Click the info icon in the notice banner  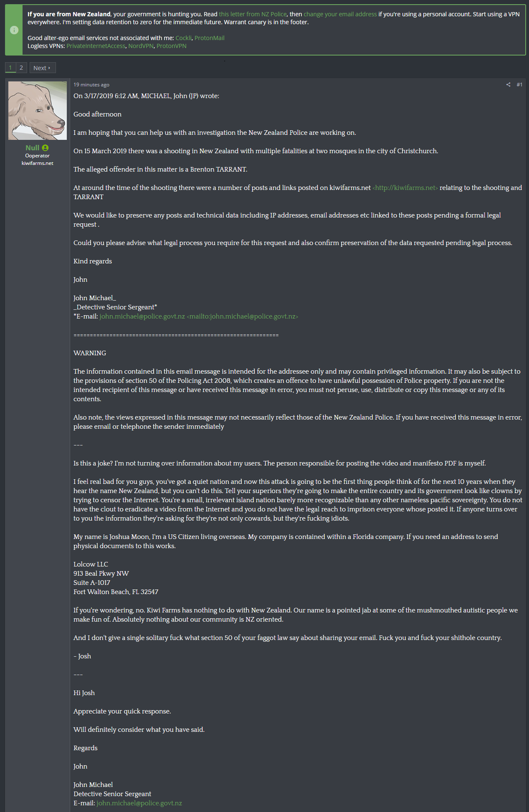(14, 30)
